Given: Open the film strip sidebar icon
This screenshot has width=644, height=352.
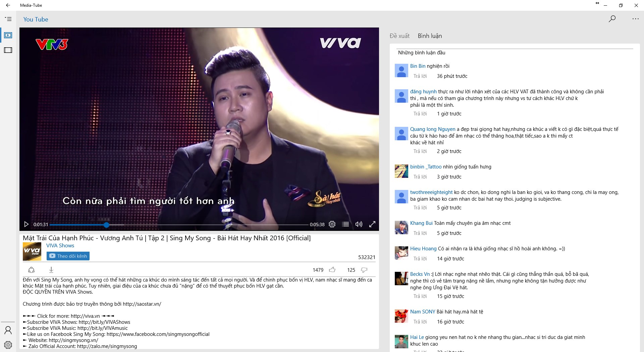Looking at the screenshot, I should coord(8,50).
